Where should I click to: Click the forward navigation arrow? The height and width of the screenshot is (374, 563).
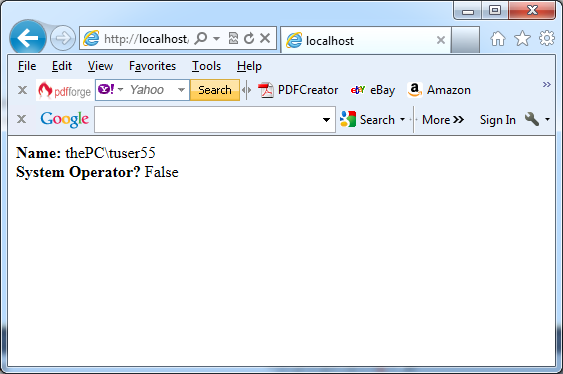point(63,38)
